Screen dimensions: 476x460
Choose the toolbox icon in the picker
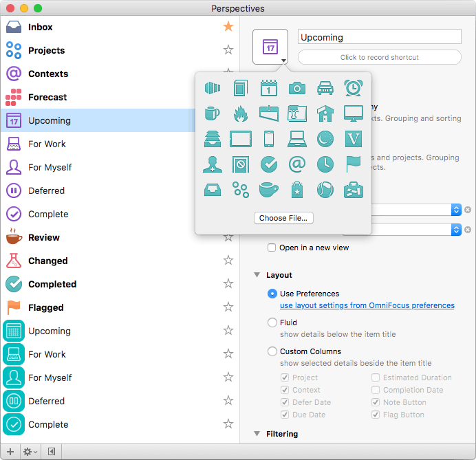[354, 190]
